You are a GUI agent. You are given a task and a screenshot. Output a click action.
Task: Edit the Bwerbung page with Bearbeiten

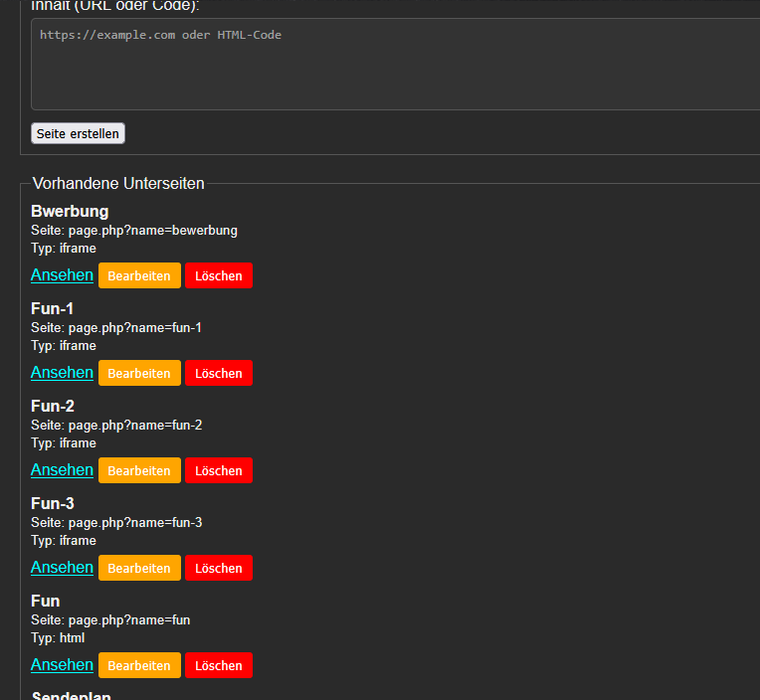click(x=139, y=275)
